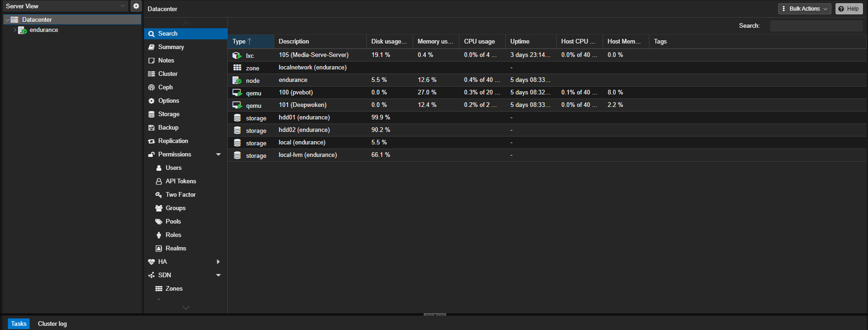Collapse the SDN section arrow

pos(219,275)
